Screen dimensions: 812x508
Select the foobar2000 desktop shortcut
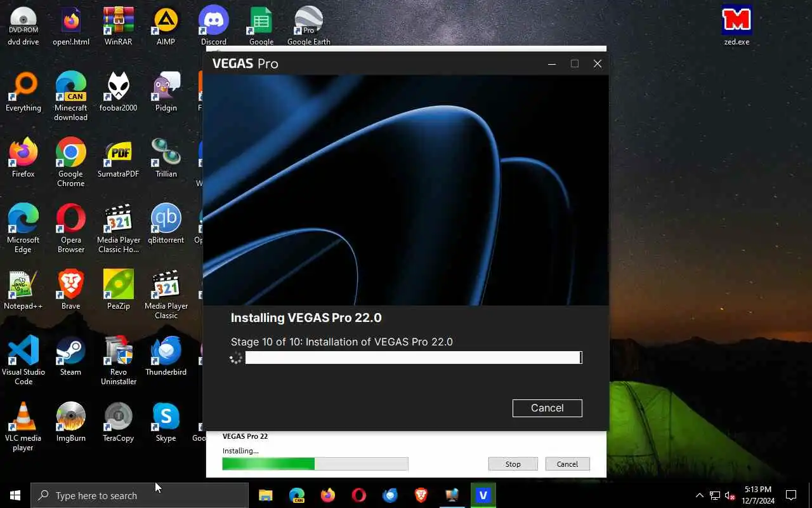118,93
